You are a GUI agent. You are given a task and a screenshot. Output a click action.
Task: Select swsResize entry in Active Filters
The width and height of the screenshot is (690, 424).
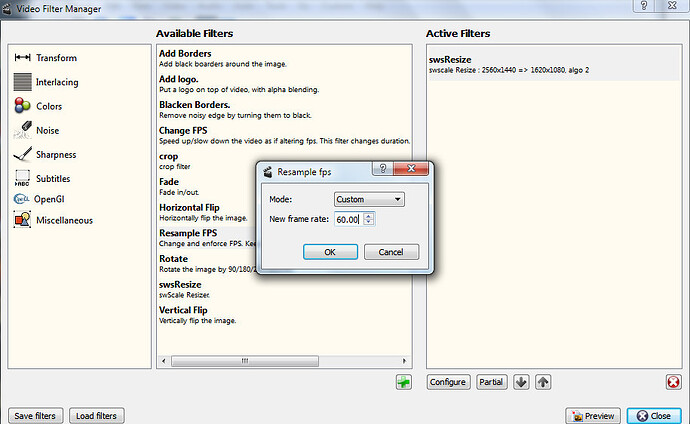tap(554, 64)
